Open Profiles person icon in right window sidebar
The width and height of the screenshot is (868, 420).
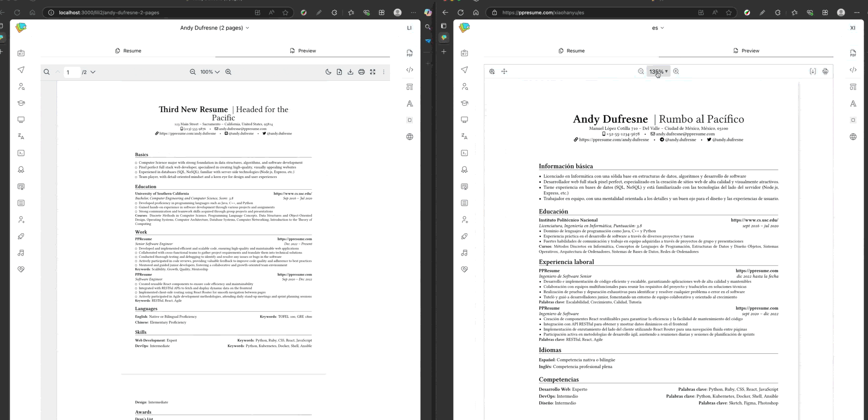pos(464,87)
